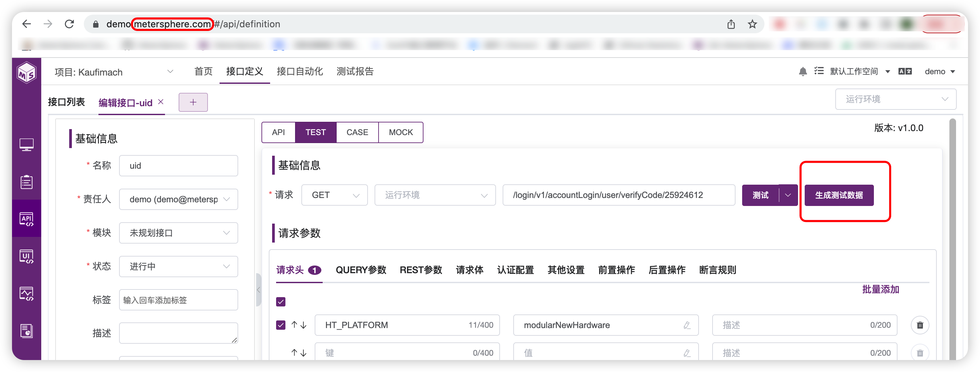Open the 责任人 owner dropdown
Image resolution: width=980 pixels, height=372 pixels.
click(178, 199)
